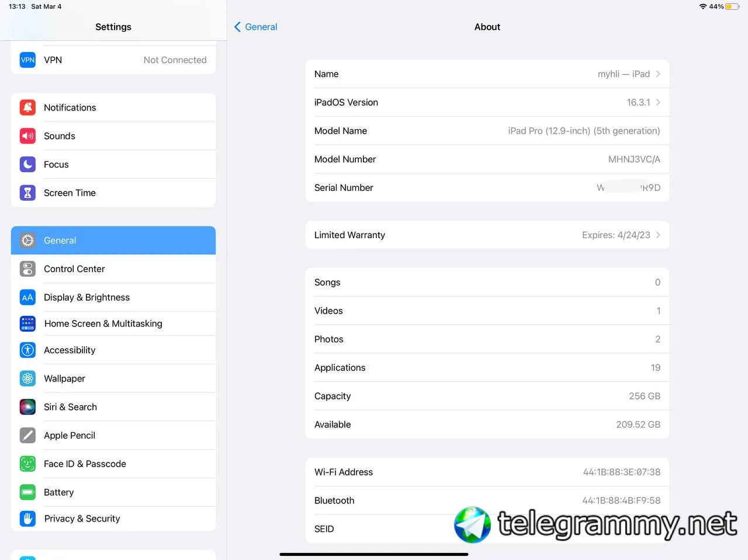
Task: Open Wallpaper settings
Action: click(x=113, y=378)
